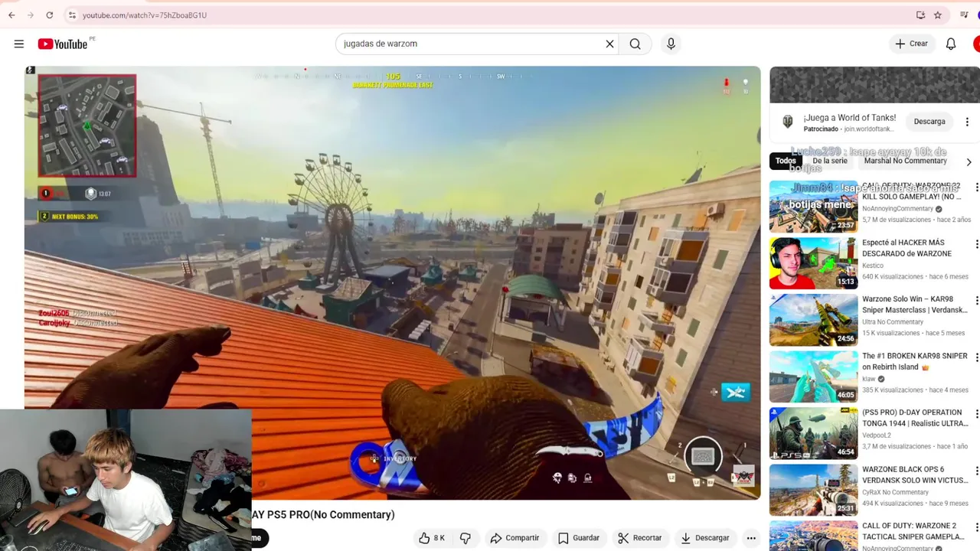Open options for the KAR98 Sniper Masterclass video
This screenshot has width=980, height=551.
(x=976, y=301)
